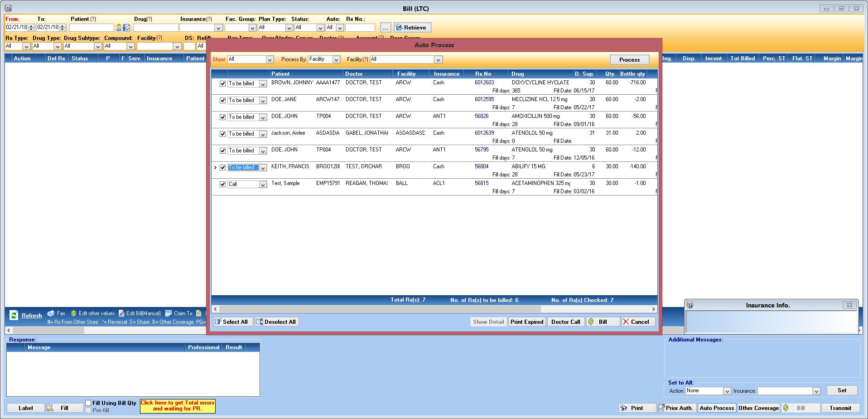Click the patient lookup icon beside Patient field

tap(119, 27)
